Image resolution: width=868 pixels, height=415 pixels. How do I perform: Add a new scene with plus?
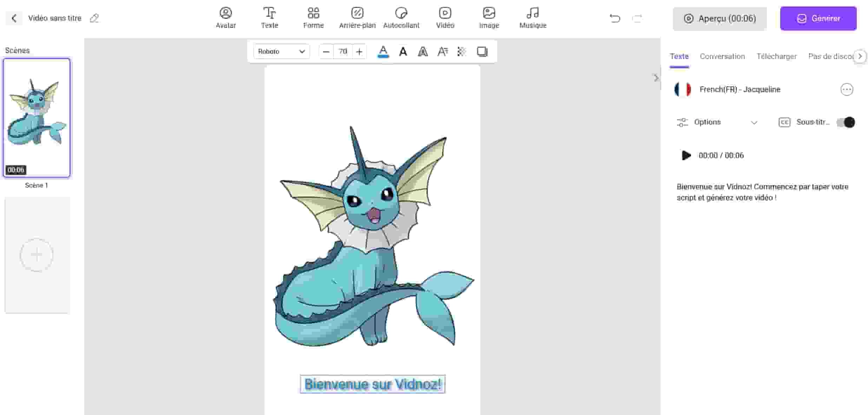click(x=37, y=255)
